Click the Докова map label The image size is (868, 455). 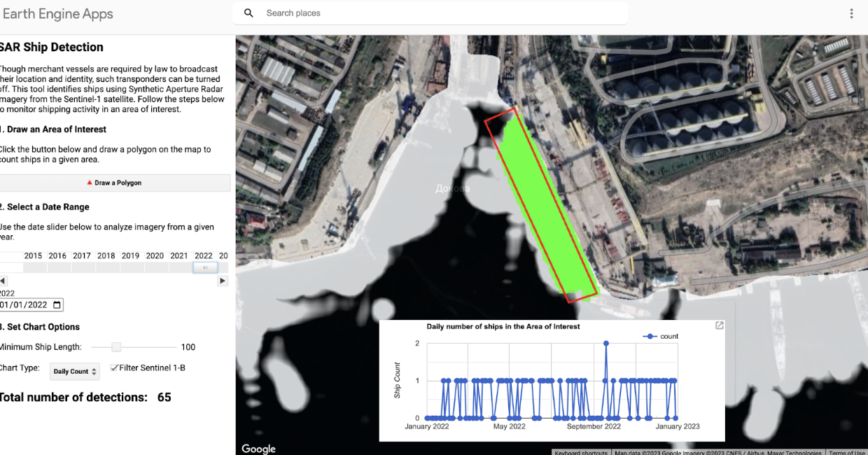[452, 188]
